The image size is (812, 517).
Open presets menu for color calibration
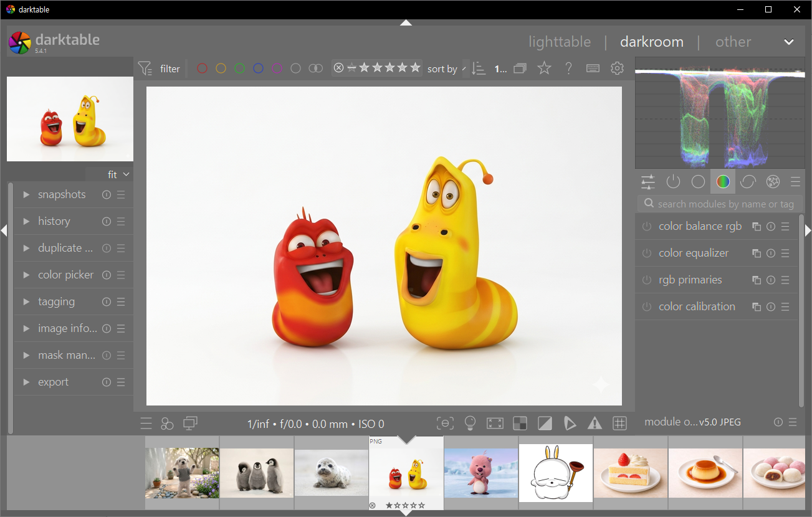tap(785, 307)
